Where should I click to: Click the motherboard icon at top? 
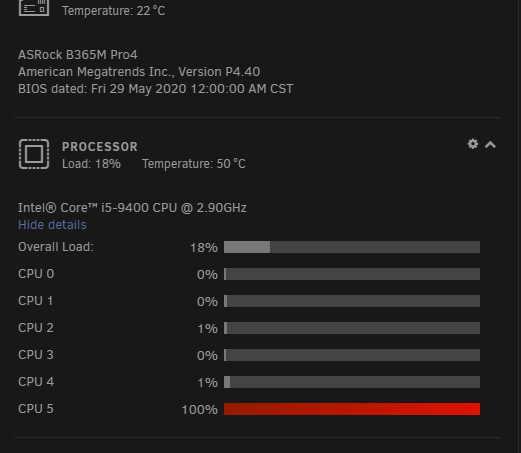tap(34, 8)
